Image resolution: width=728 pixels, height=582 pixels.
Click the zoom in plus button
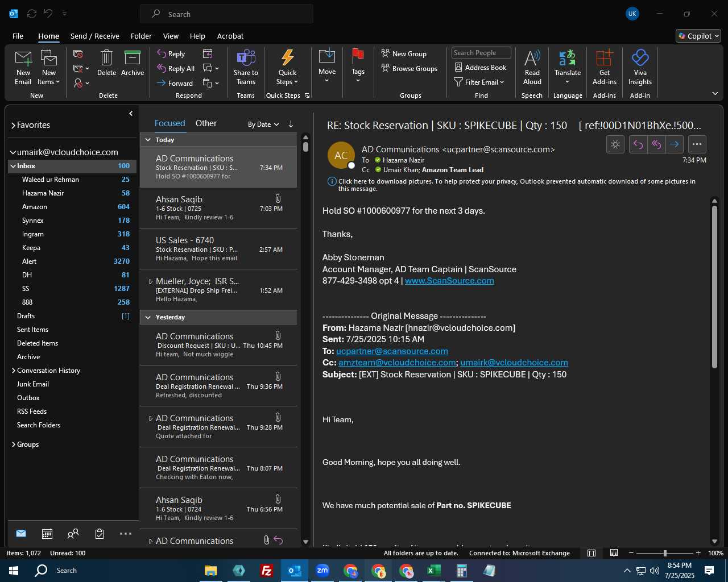click(x=698, y=553)
